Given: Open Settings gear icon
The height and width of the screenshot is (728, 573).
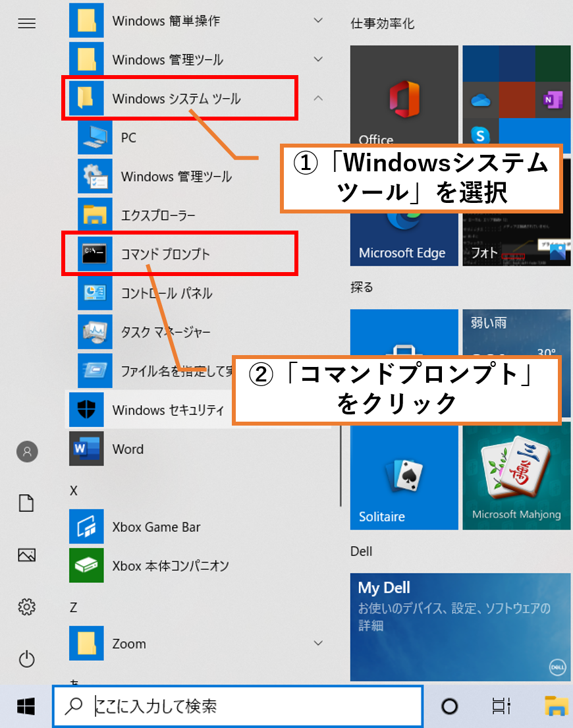Looking at the screenshot, I should tap(26, 607).
